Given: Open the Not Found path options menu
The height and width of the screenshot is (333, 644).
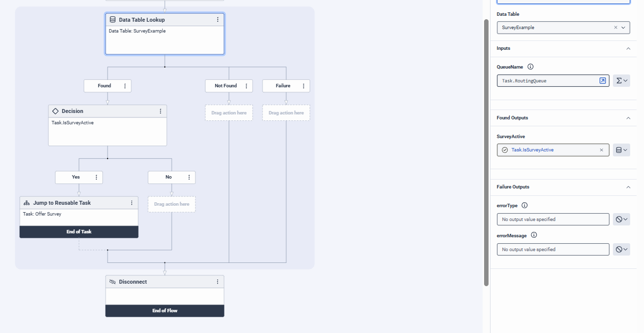Looking at the screenshot, I should (x=246, y=86).
